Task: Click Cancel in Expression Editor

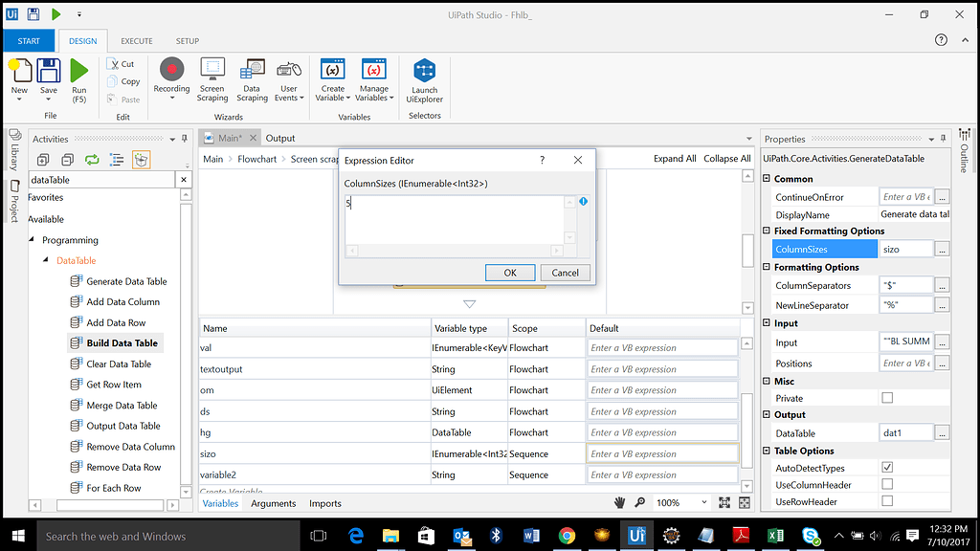Action: [x=565, y=273]
